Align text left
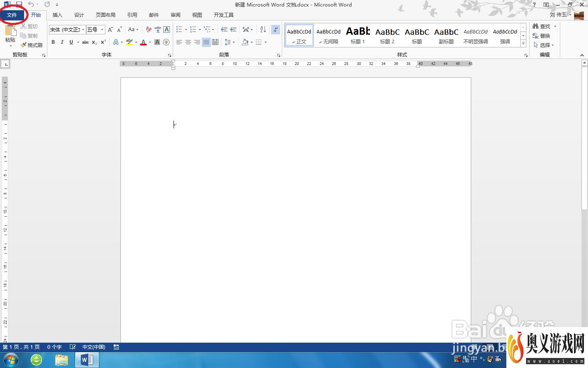 [179, 42]
